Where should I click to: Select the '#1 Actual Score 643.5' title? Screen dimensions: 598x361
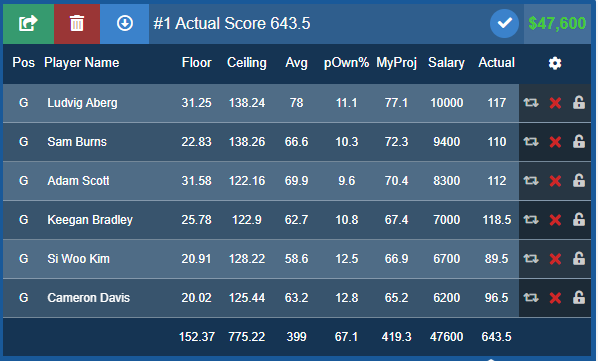[x=232, y=24]
